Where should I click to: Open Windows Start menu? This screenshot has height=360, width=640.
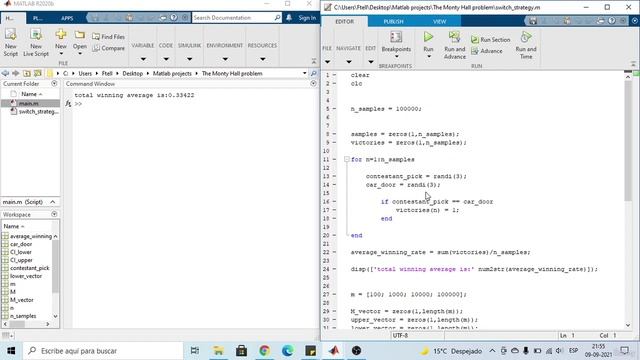click(x=11, y=351)
